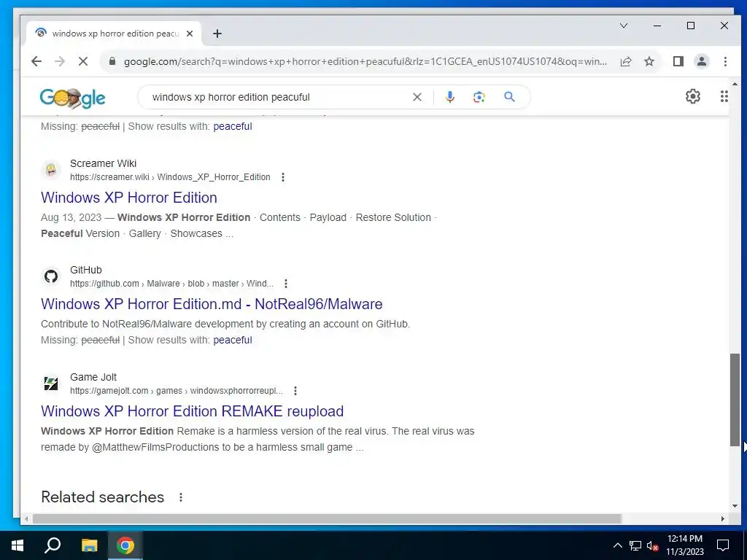Click the muted volume tray icon
This screenshot has width=747, height=560.
click(x=653, y=545)
